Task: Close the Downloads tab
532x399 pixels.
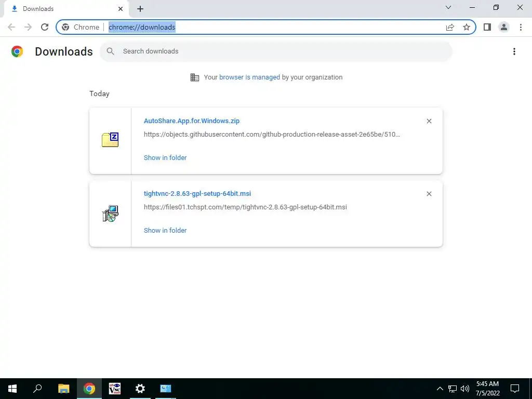Action: click(121, 9)
